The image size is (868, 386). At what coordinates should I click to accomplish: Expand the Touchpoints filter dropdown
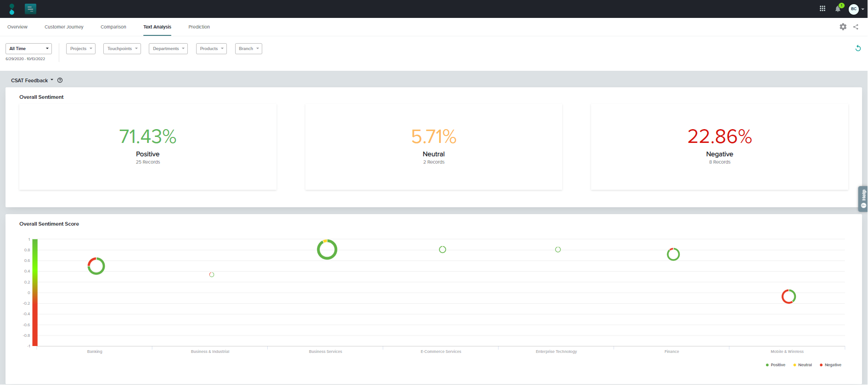tap(122, 49)
